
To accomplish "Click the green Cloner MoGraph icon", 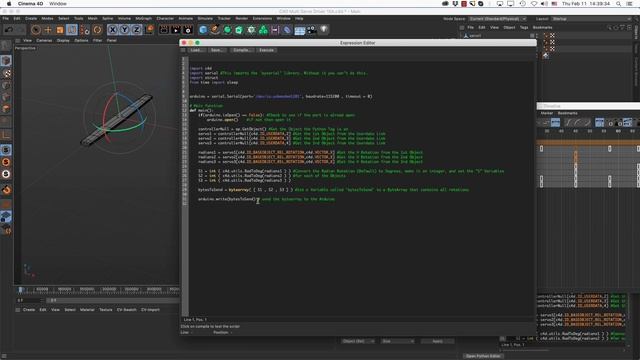I will [x=251, y=30].
